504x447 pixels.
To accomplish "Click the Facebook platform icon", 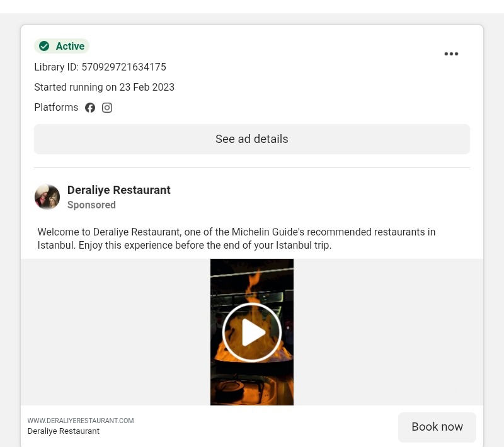I will coord(90,108).
